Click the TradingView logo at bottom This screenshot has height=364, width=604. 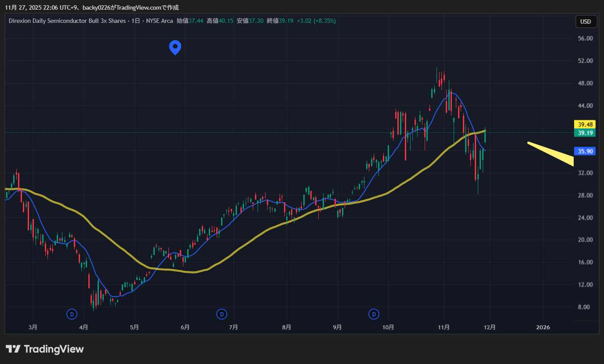click(44, 349)
